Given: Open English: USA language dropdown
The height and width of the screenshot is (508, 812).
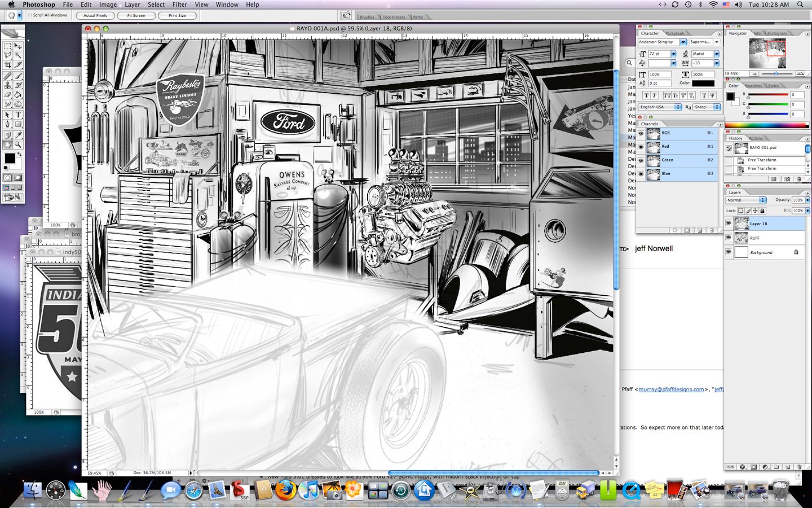Looking at the screenshot, I should pyautogui.click(x=660, y=107).
